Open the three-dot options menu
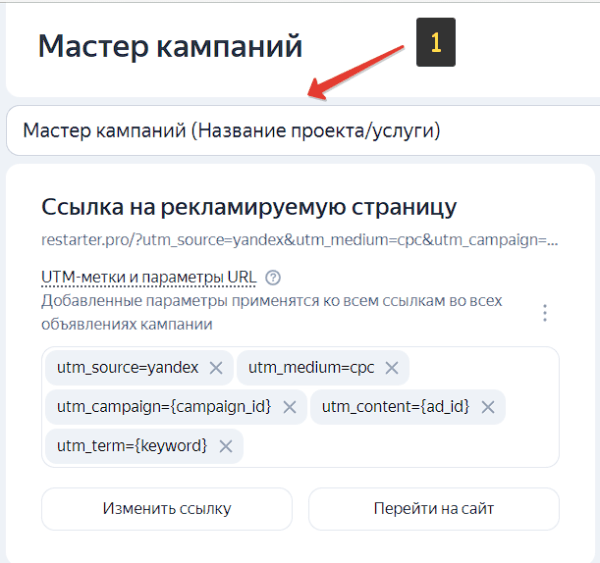600x563 pixels. point(545,313)
